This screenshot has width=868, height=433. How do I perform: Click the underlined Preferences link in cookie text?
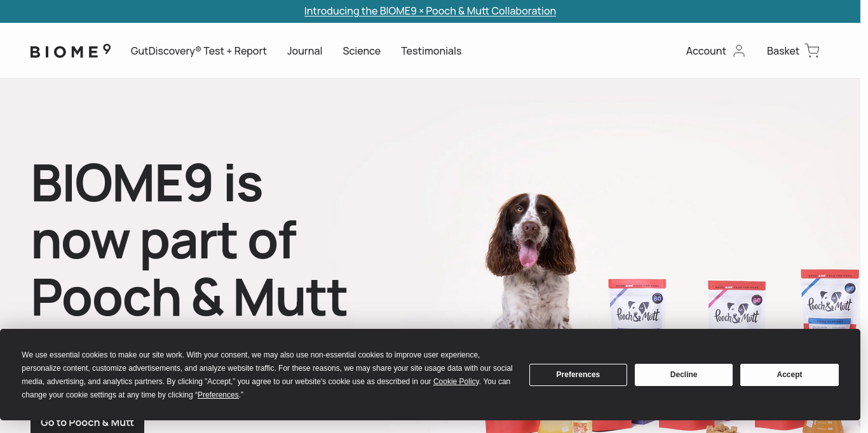pyautogui.click(x=218, y=395)
